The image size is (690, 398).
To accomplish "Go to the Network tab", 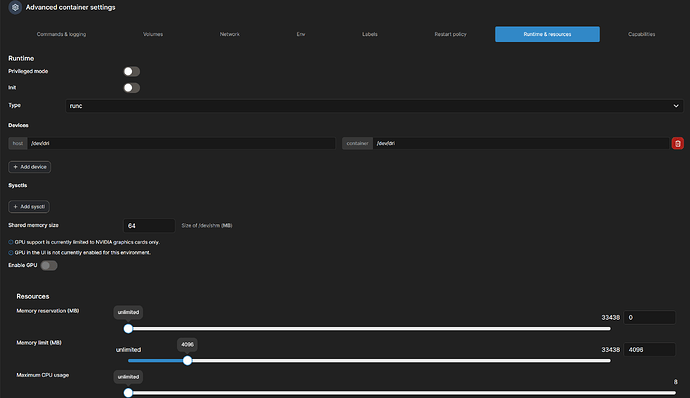I will click(230, 34).
